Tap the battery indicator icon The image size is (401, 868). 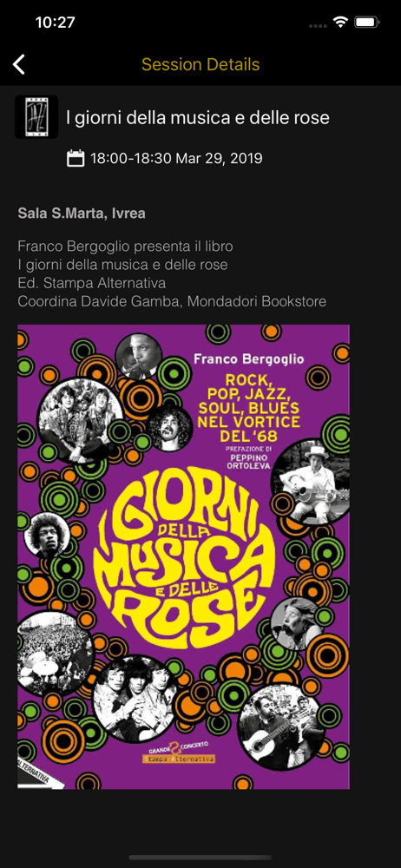point(366,23)
